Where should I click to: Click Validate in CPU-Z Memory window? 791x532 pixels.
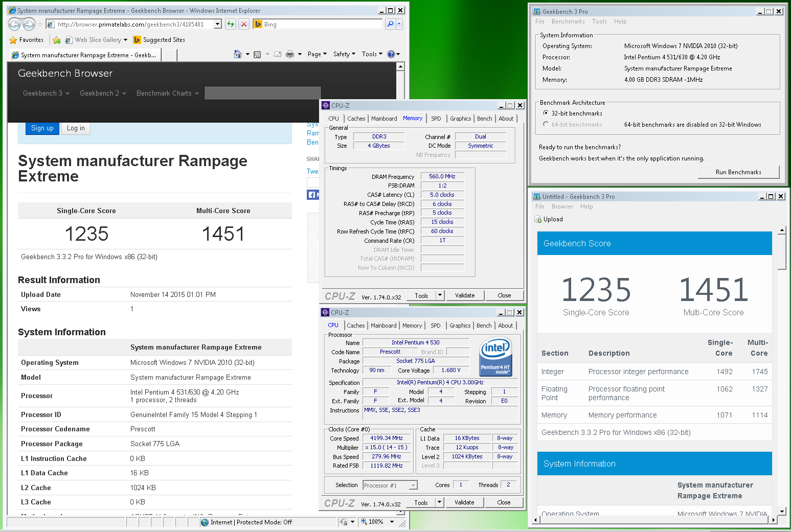(x=465, y=295)
